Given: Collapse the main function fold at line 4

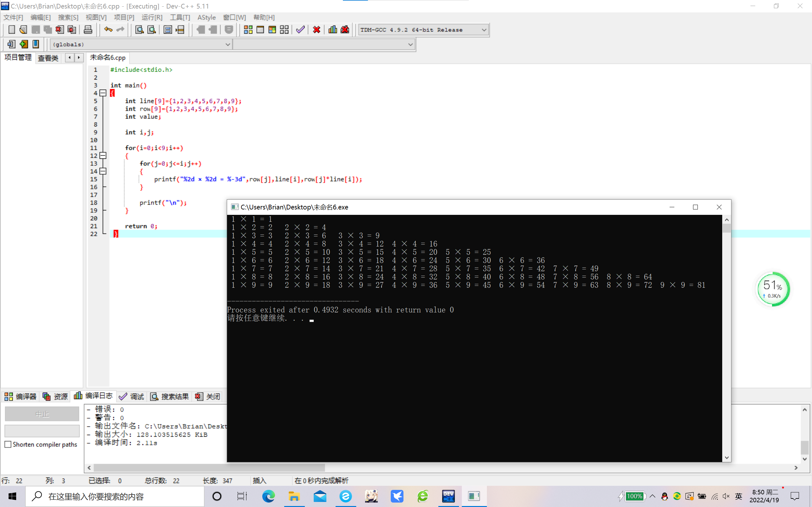Looking at the screenshot, I should (103, 93).
